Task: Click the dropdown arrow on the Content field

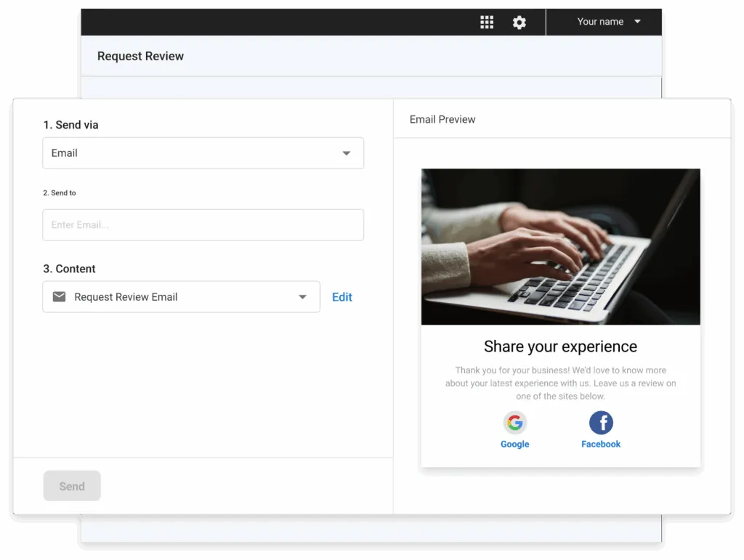Action: 302,296
